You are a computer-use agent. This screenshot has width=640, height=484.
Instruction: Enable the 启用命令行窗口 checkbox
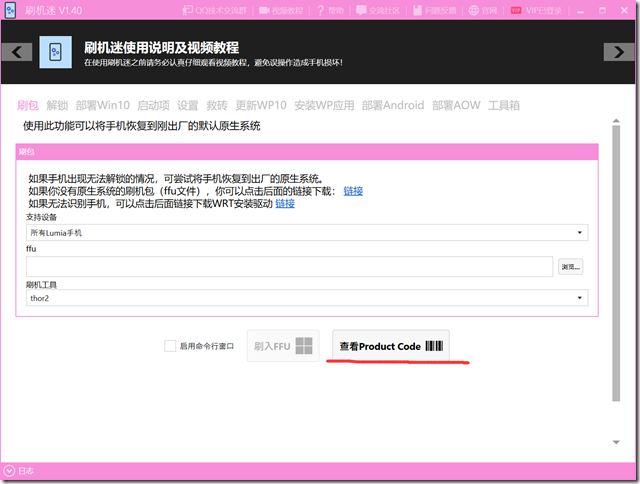170,346
